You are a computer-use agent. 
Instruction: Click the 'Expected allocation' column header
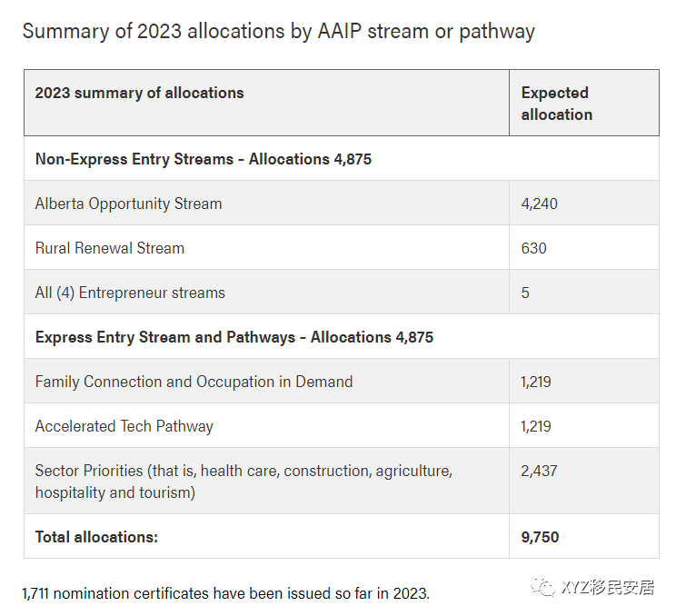click(x=556, y=104)
